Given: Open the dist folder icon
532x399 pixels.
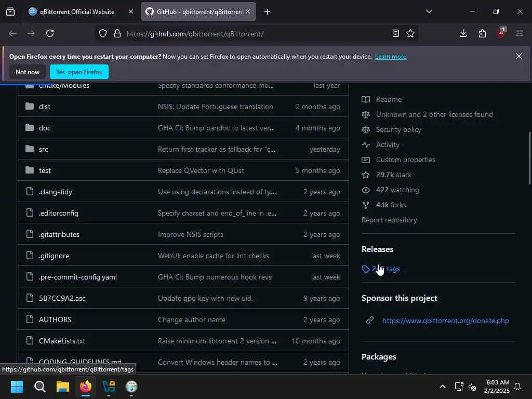Looking at the screenshot, I should (x=30, y=107).
